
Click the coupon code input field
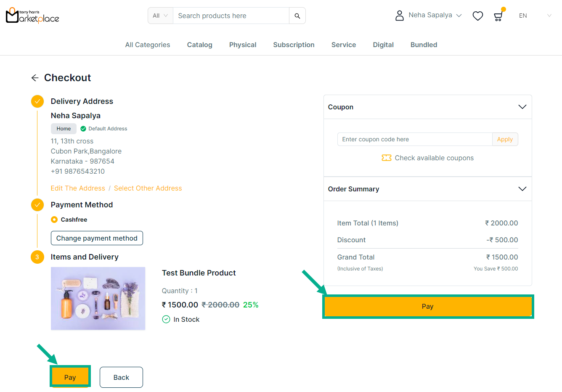point(414,139)
